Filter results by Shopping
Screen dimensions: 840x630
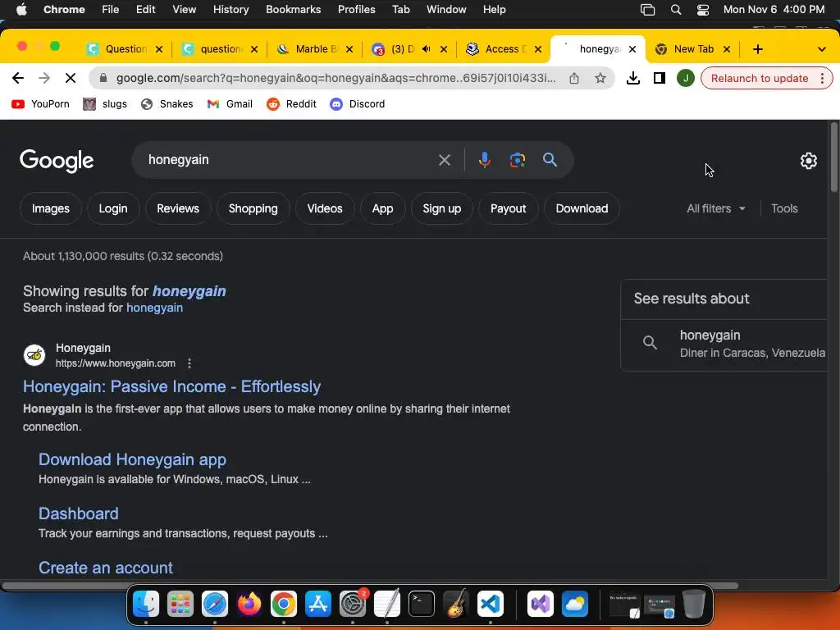coord(253,208)
